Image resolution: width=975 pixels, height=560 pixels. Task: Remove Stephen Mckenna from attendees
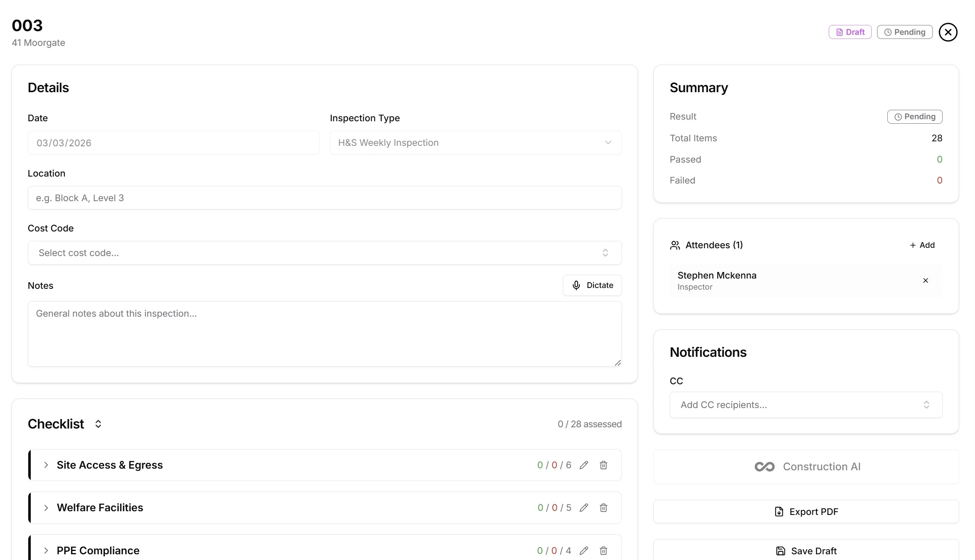click(x=925, y=281)
